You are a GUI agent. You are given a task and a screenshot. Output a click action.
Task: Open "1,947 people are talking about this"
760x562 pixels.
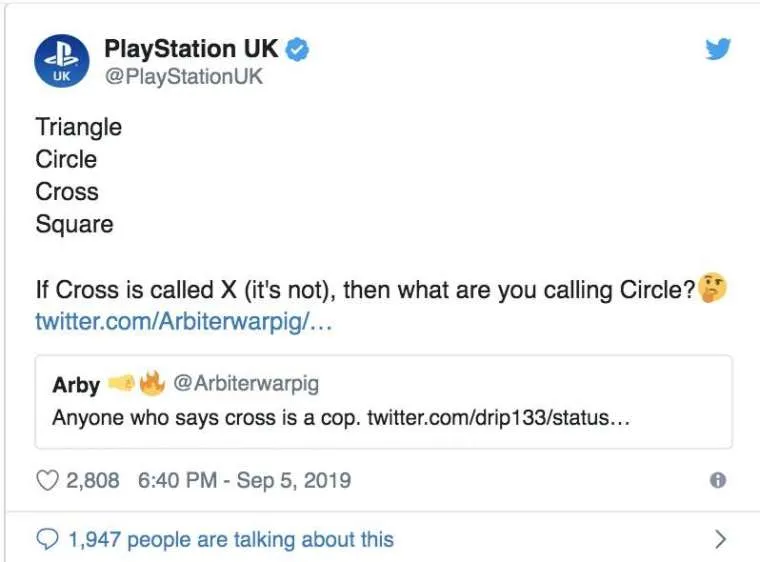click(x=230, y=540)
